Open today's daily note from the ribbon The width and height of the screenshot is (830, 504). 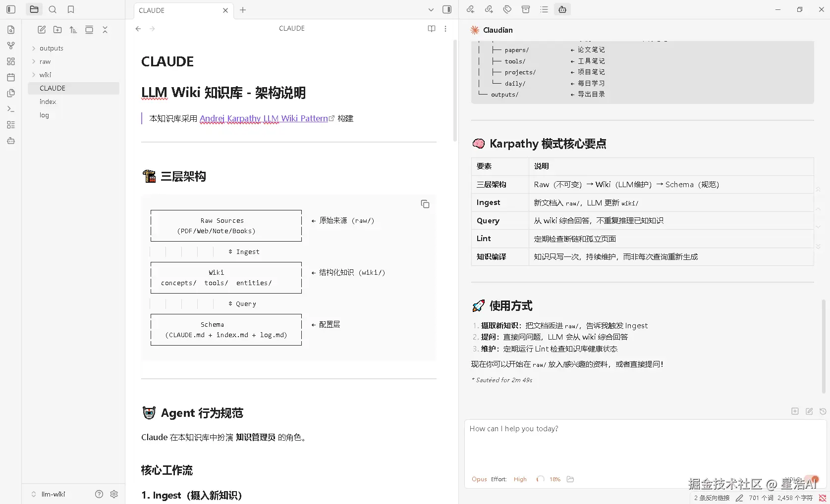[11, 77]
